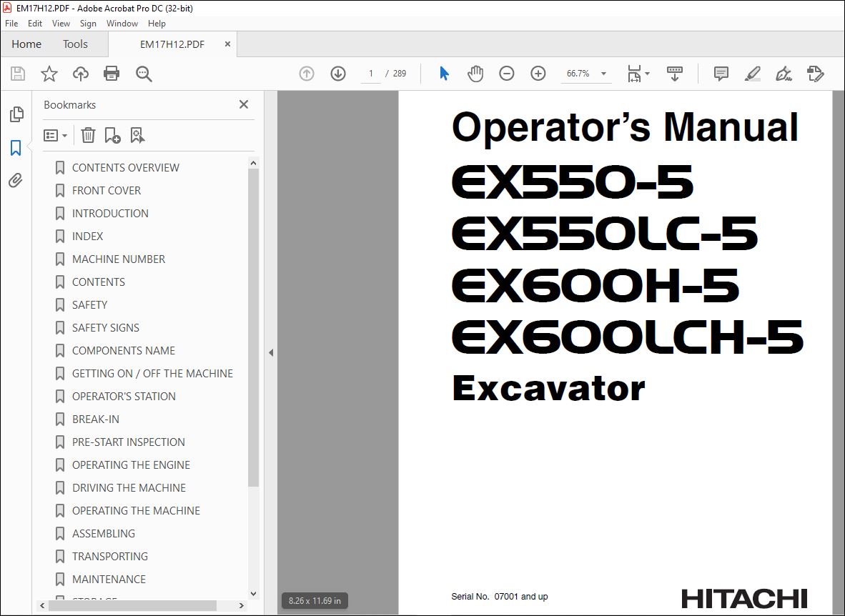
Task: Open PRE-START INSPECTION bookmark
Action: (128, 442)
